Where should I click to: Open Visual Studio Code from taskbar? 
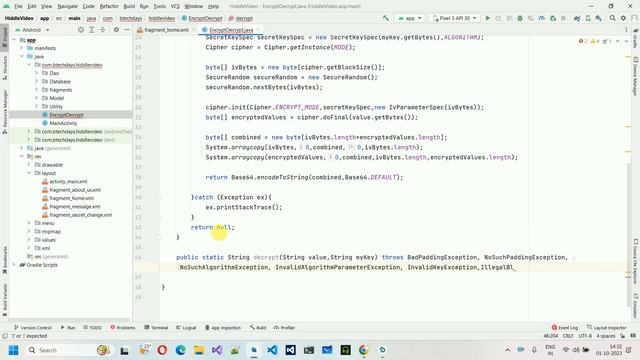272,350
